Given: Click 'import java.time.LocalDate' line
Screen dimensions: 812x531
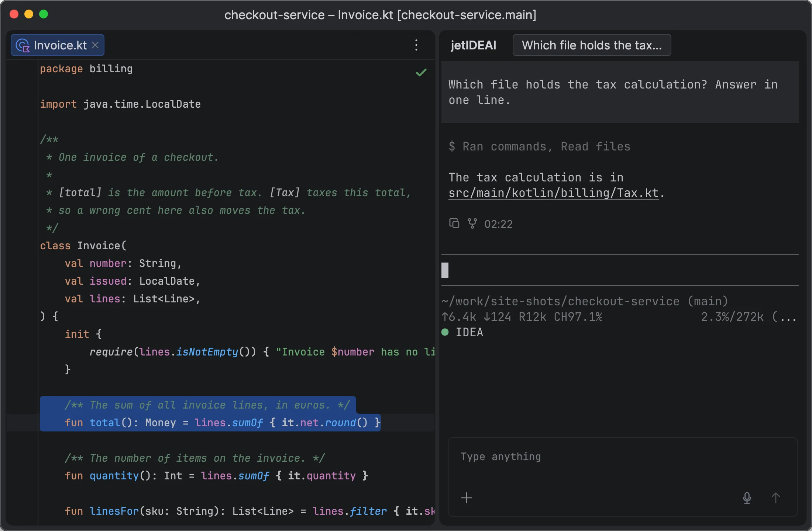Looking at the screenshot, I should click(120, 104).
